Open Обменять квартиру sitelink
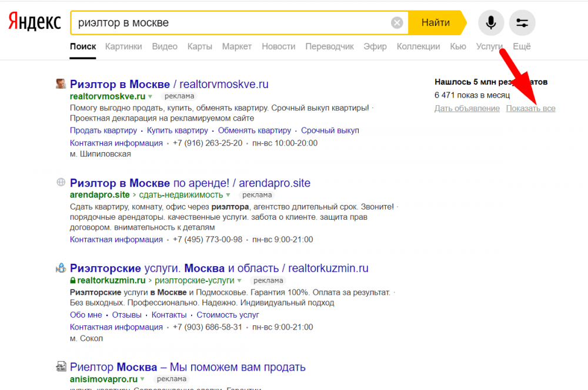Screen dimensions: 588x390 click(255, 130)
